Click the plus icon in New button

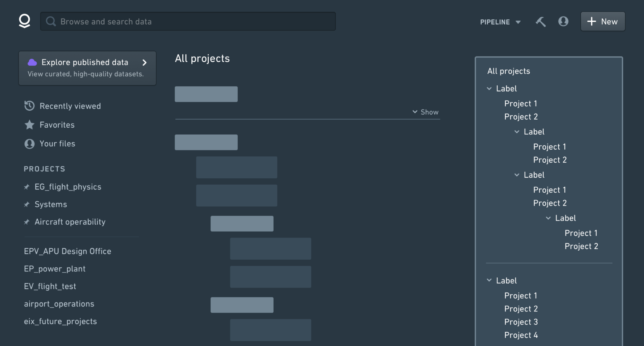click(x=591, y=21)
